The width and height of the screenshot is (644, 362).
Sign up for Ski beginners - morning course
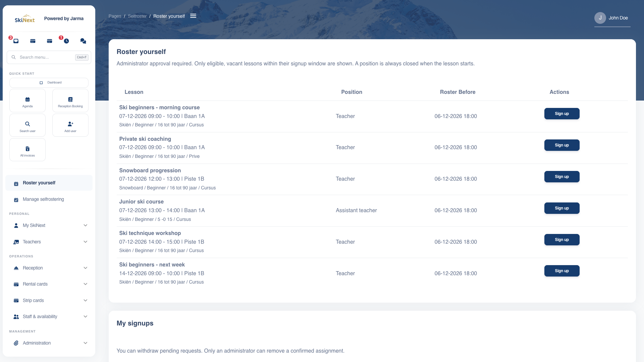(x=562, y=114)
